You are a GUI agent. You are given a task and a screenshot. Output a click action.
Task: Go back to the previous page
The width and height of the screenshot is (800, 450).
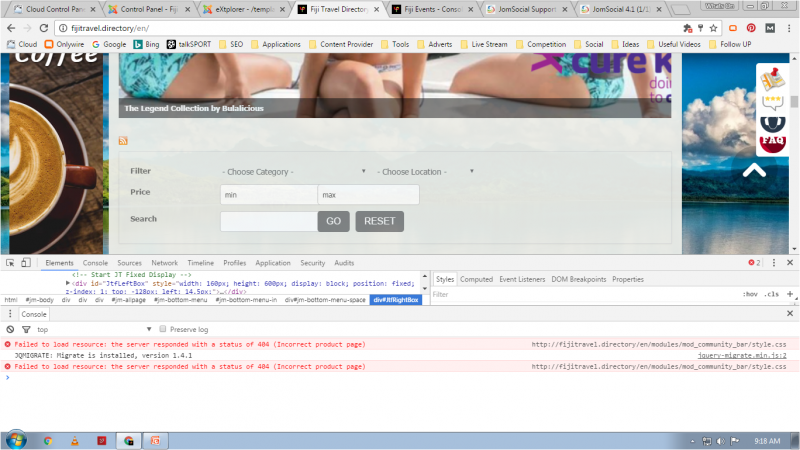(x=11, y=28)
